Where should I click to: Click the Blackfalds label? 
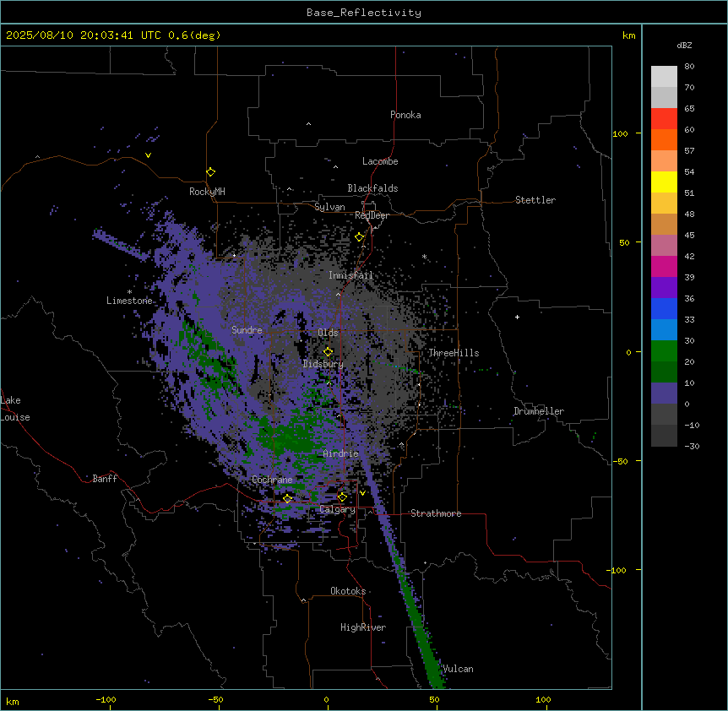[372, 188]
